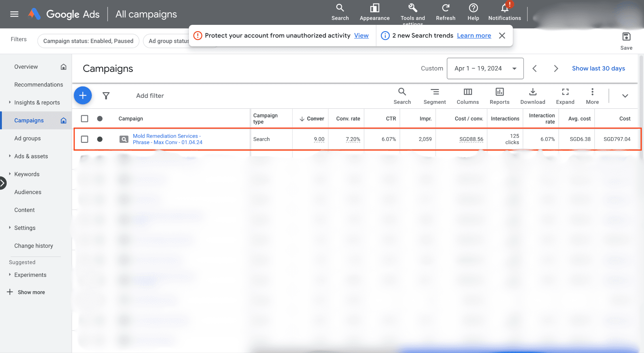Viewport: 644px width, 353px height.
Task: Open the Notifications bell
Action: (504, 8)
